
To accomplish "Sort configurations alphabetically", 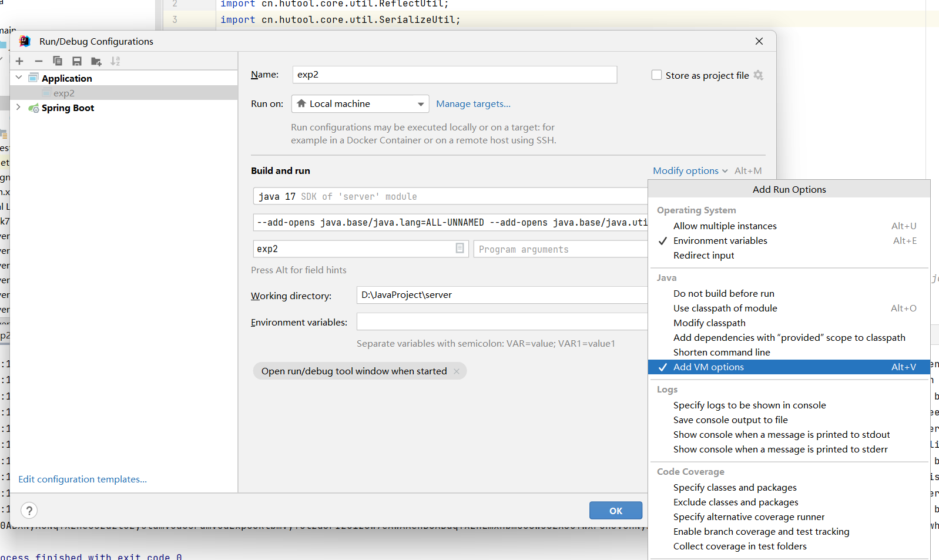I will click(115, 61).
